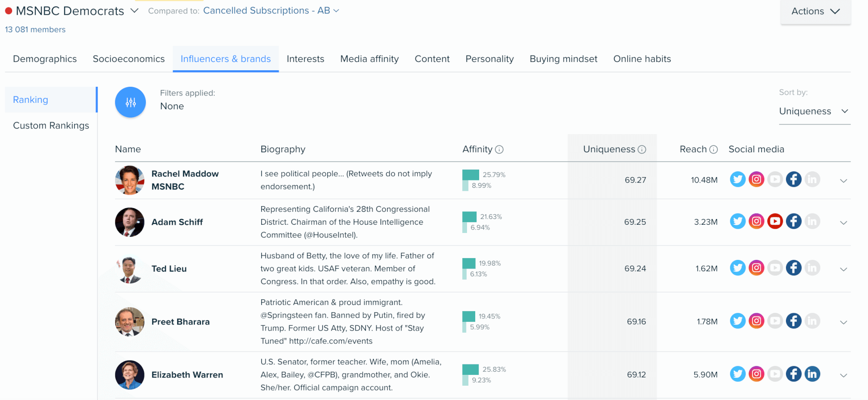Image resolution: width=868 pixels, height=400 pixels.
Task: Open the filters settings button
Action: (x=130, y=102)
